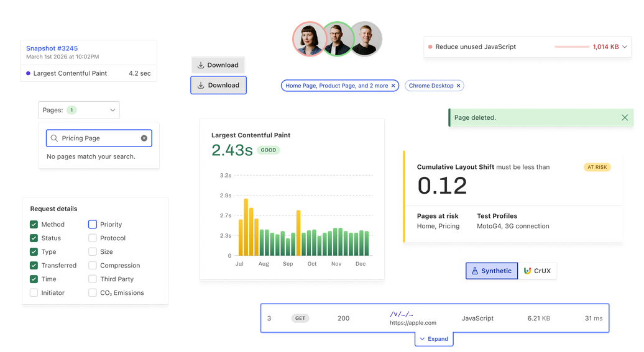Open the Pages dropdown
The image size is (644, 352).
click(x=79, y=110)
